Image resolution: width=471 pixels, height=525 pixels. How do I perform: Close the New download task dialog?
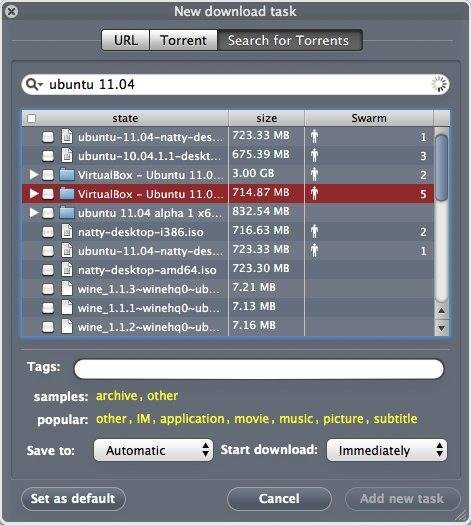coord(12,12)
